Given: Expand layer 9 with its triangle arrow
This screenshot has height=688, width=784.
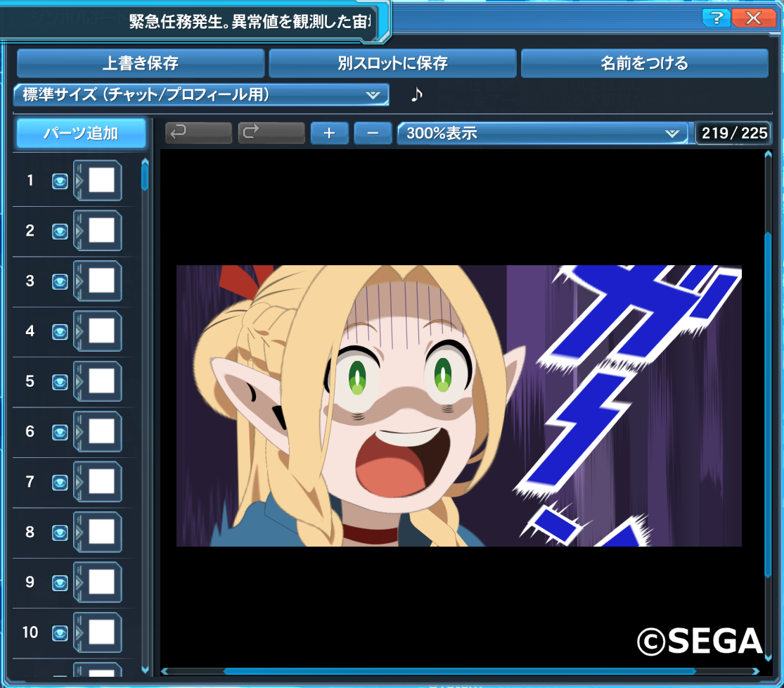Looking at the screenshot, I should (79, 583).
